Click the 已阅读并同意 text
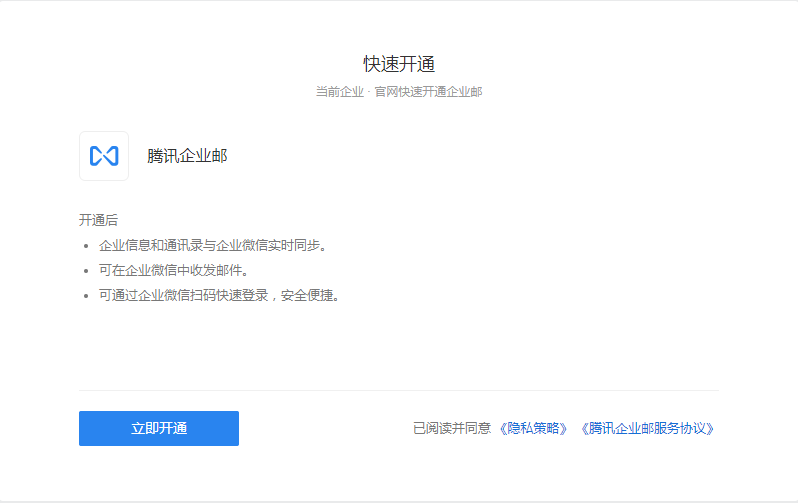Viewport: 798px width, 503px height. click(452, 428)
